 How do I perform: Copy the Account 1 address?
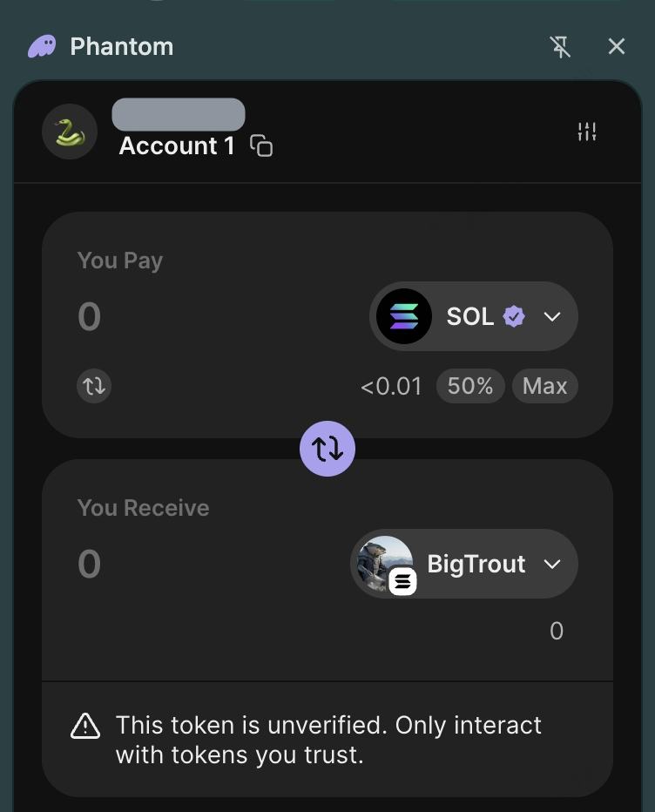pos(261,145)
